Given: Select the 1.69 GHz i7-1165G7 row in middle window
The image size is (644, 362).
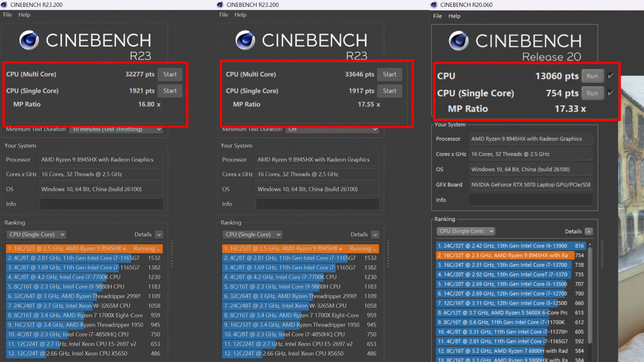Looking at the screenshot, I should tap(300, 267).
